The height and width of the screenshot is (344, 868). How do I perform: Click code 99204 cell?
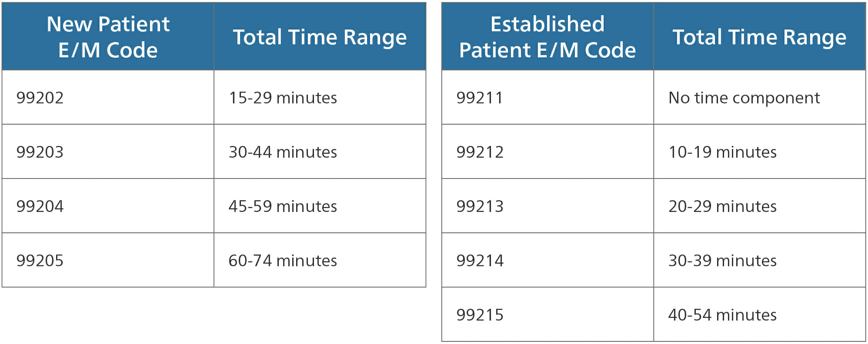(x=40, y=206)
